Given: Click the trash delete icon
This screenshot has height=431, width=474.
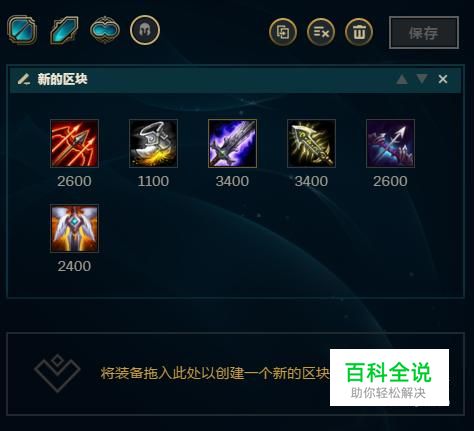Looking at the screenshot, I should point(359,32).
